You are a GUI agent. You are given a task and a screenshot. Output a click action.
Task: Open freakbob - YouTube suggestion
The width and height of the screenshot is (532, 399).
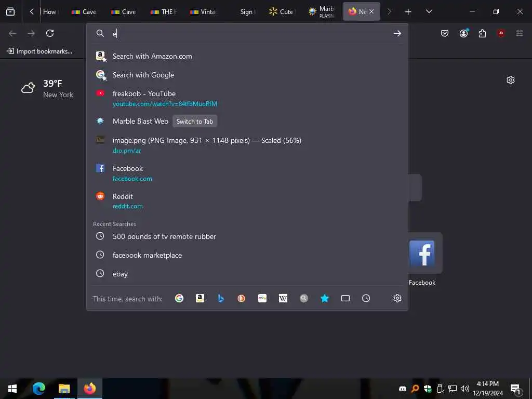247,98
